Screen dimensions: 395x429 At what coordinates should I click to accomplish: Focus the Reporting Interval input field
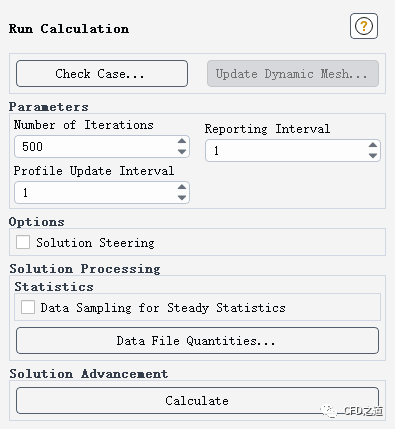point(286,151)
